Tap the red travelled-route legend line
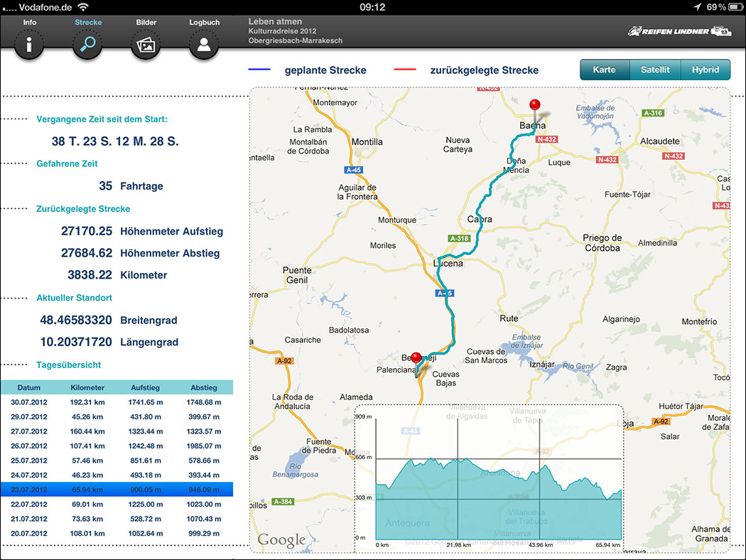Screen dimensions: 746x560 [x=405, y=70]
